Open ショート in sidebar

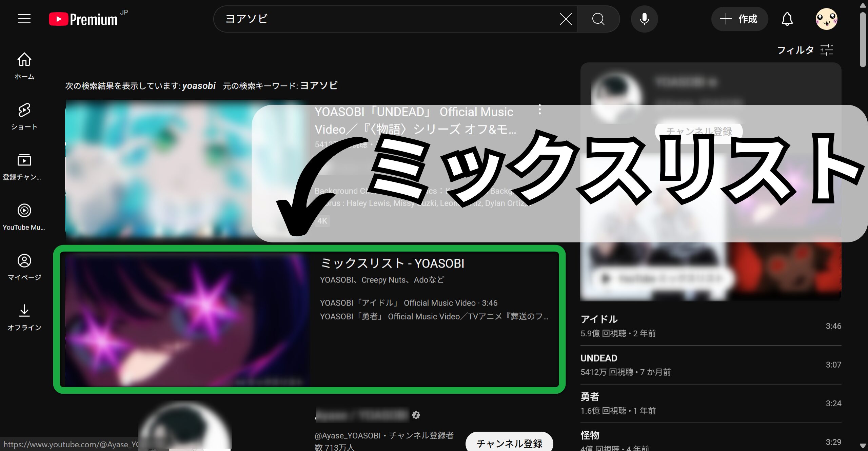(24, 116)
